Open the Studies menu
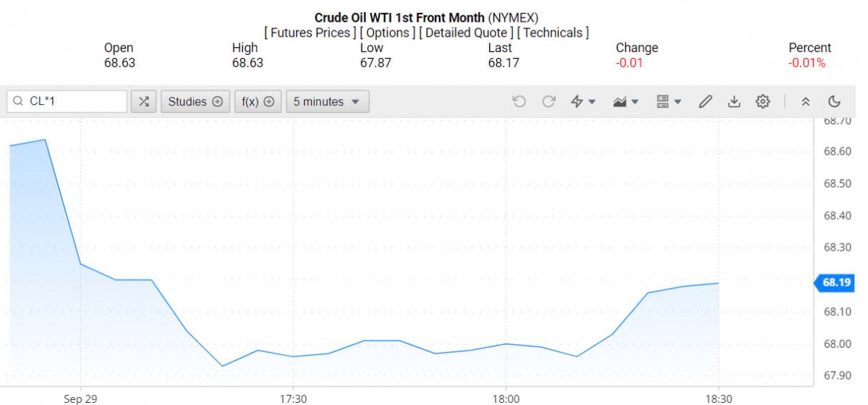This screenshot has height=405, width=868. click(195, 102)
